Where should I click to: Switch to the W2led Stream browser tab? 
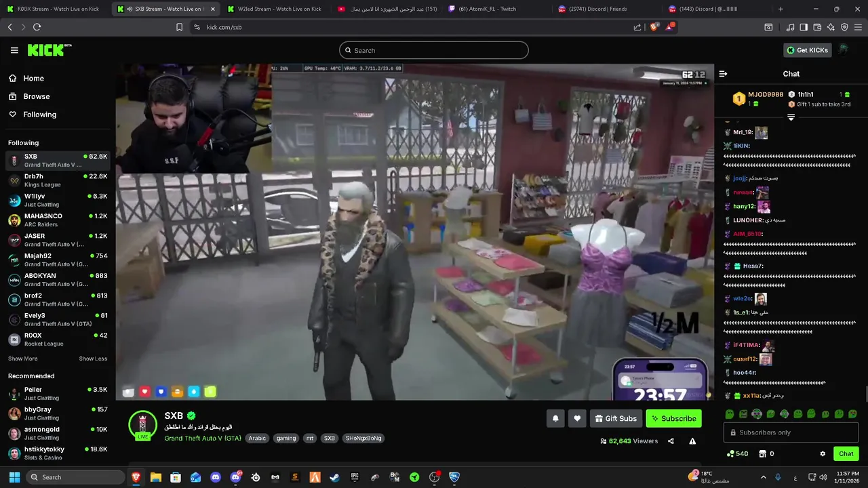pos(274,9)
